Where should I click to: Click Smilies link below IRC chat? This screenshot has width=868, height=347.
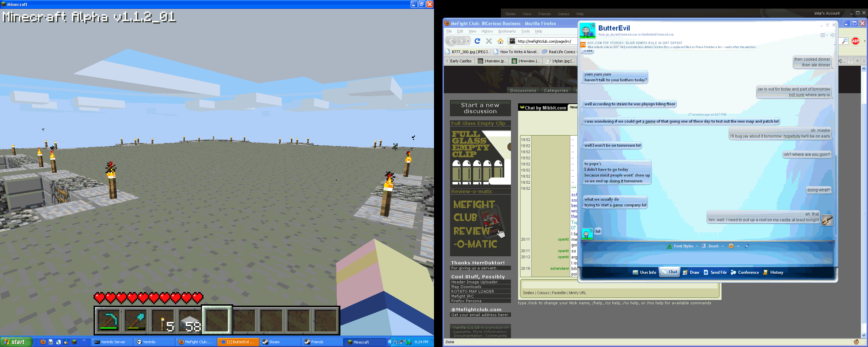(x=528, y=293)
